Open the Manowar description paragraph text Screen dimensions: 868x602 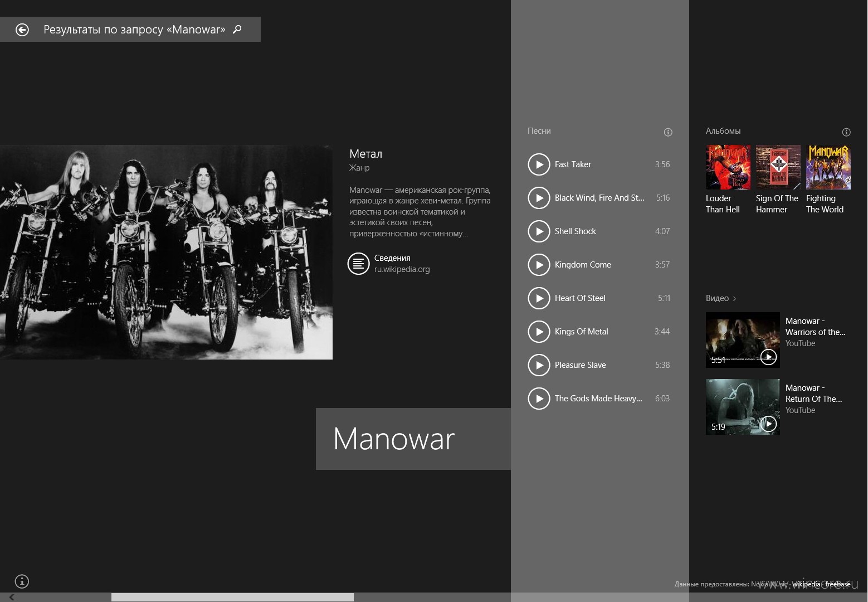tap(420, 212)
